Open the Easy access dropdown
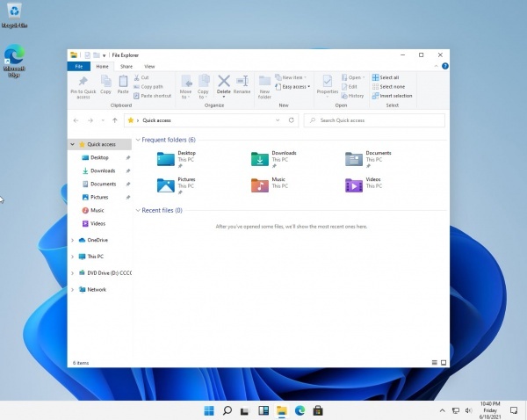The width and height of the screenshot is (527, 420). coord(292,87)
